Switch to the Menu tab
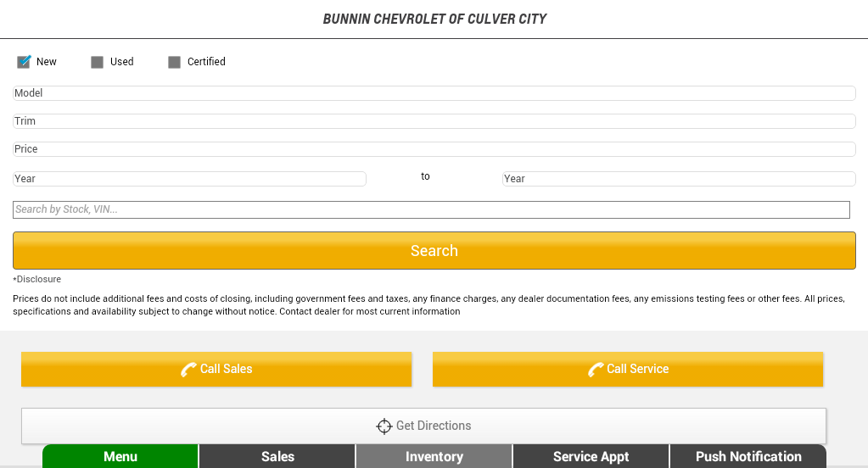This screenshot has height=468, width=868. pos(120,456)
